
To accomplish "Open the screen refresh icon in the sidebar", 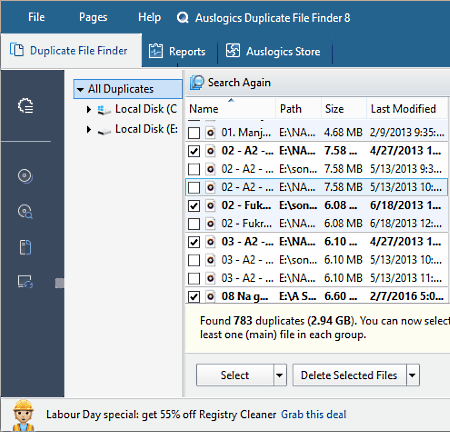I will click(25, 282).
